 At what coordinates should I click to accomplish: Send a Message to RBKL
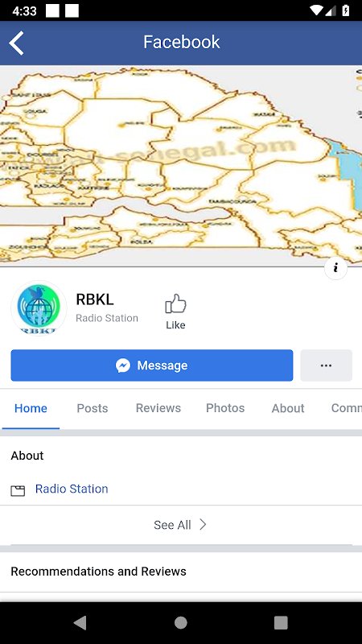(x=152, y=365)
